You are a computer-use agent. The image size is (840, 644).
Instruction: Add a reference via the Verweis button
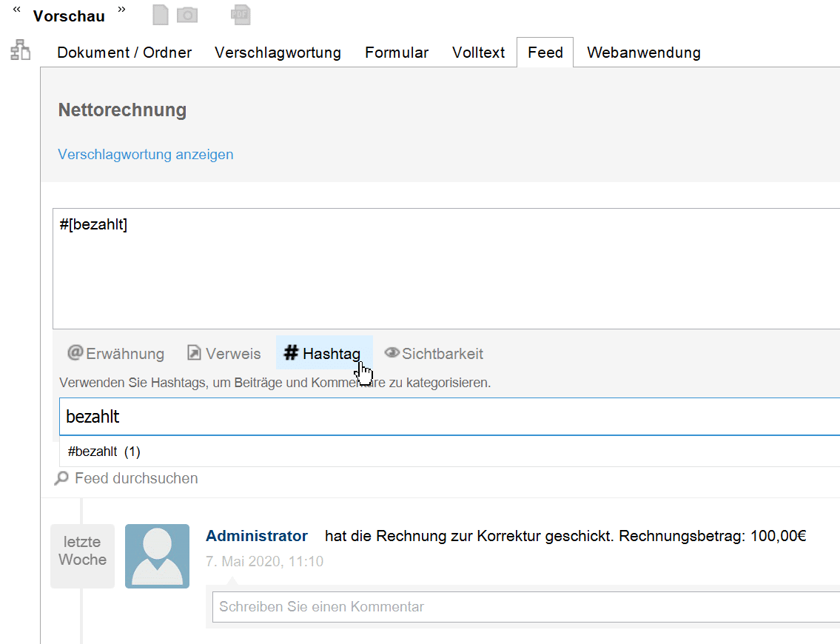click(x=224, y=353)
